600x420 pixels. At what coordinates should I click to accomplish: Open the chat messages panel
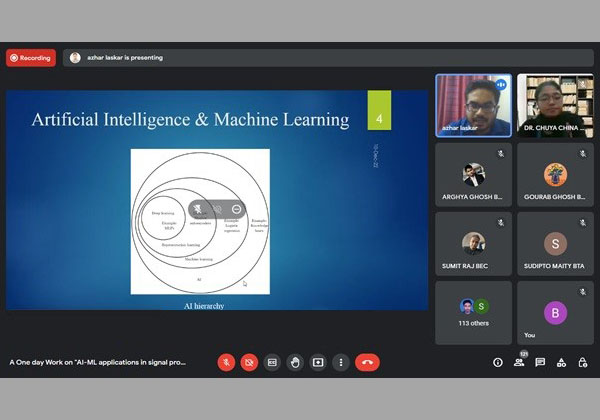(540, 362)
